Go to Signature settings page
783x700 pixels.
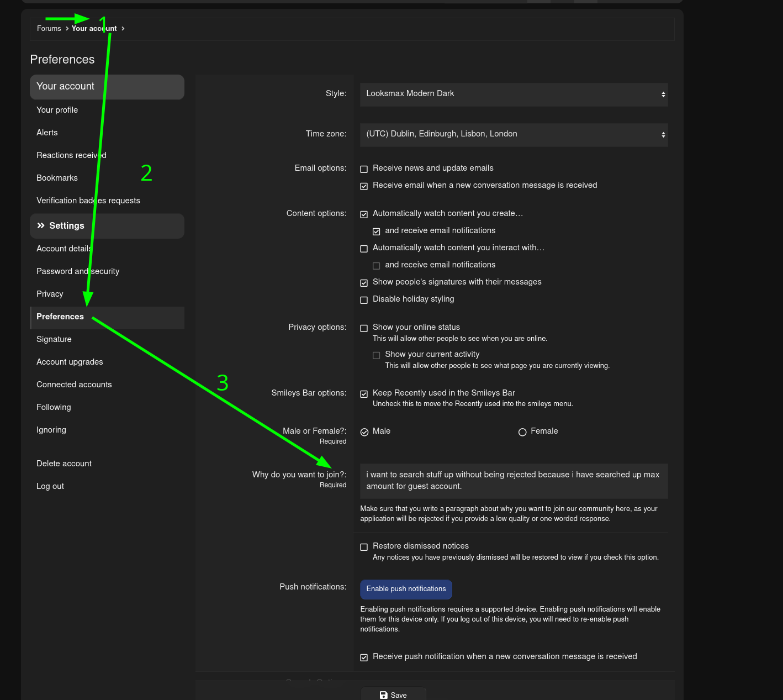click(54, 339)
